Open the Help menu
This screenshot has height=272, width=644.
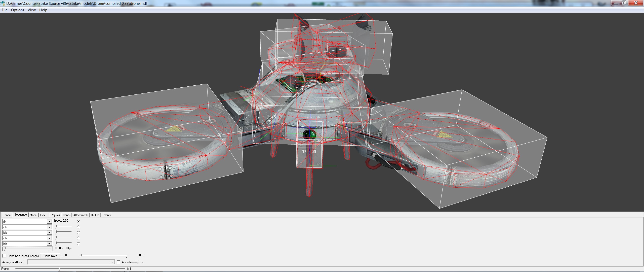[x=43, y=10]
